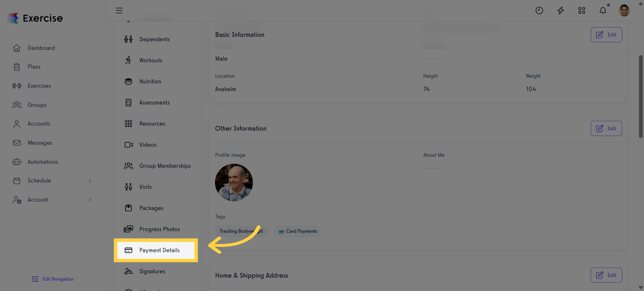
Task: Click the Edit Navigation link
Action: click(x=58, y=279)
